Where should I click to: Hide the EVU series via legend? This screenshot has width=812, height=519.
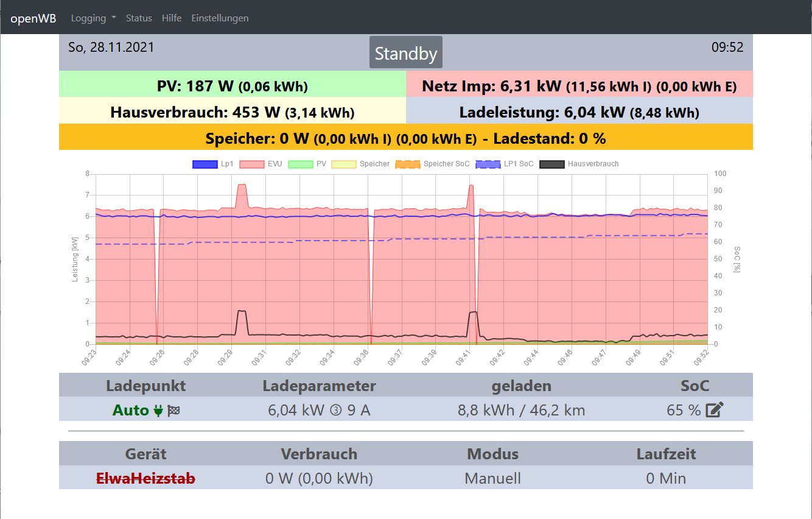(x=251, y=164)
